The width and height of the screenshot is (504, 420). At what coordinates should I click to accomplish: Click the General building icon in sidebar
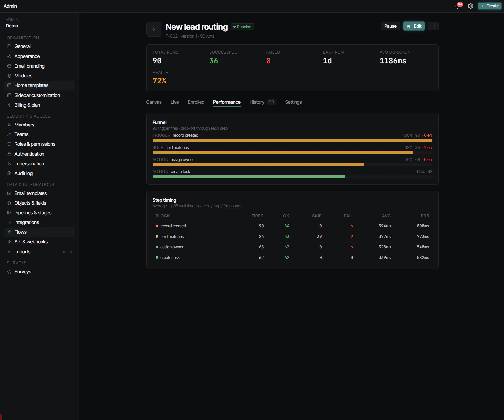(9, 47)
